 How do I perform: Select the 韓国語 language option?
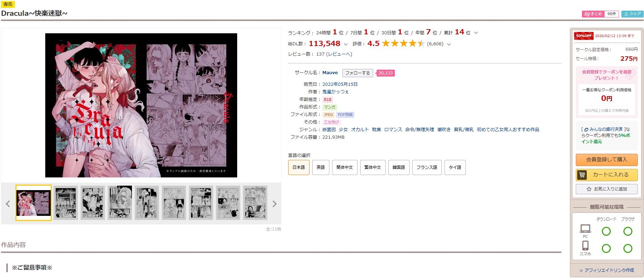(x=399, y=167)
